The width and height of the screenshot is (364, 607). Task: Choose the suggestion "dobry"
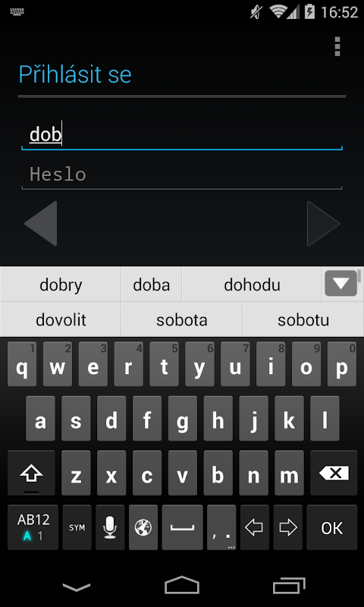[61, 285]
